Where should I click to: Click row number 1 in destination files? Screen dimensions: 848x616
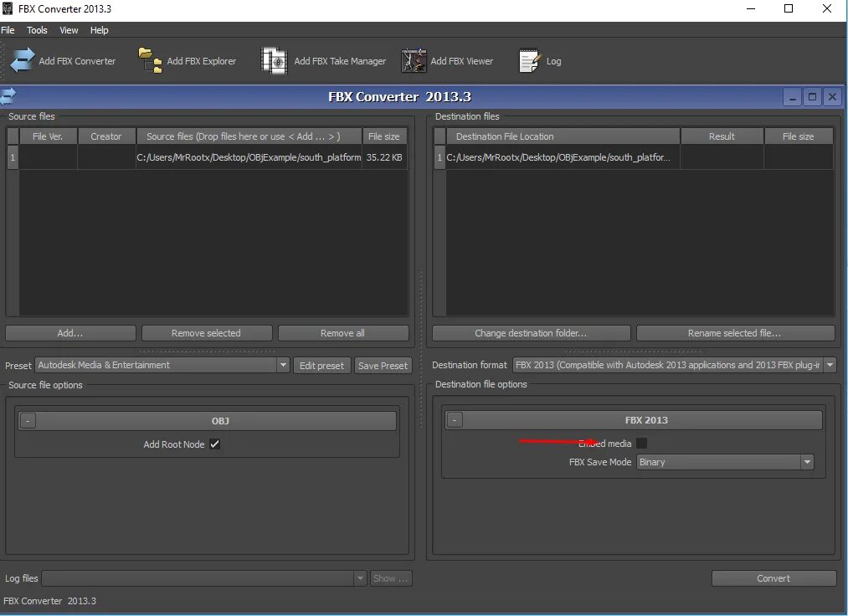[439, 157]
